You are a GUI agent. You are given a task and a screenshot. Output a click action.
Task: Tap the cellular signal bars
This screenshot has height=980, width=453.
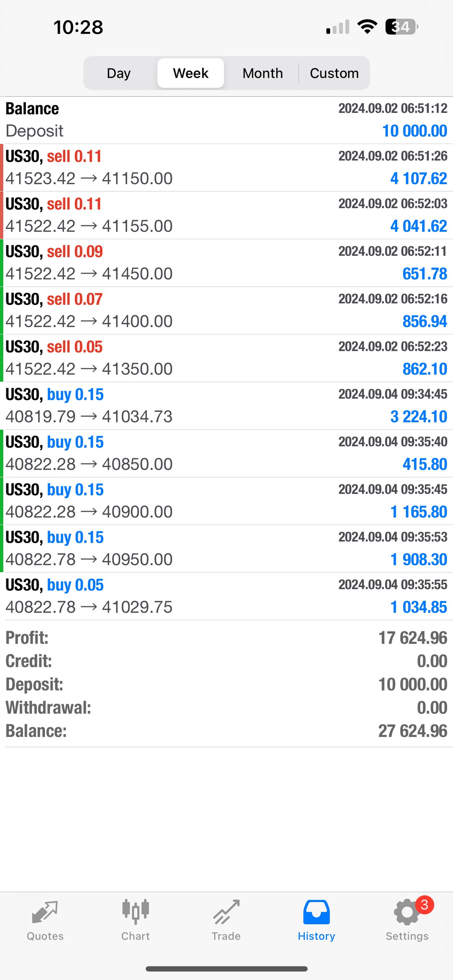click(338, 28)
